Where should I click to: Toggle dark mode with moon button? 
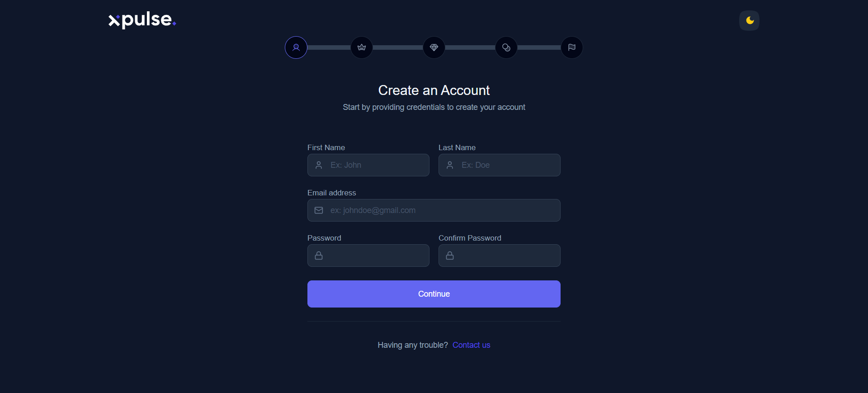(x=749, y=20)
